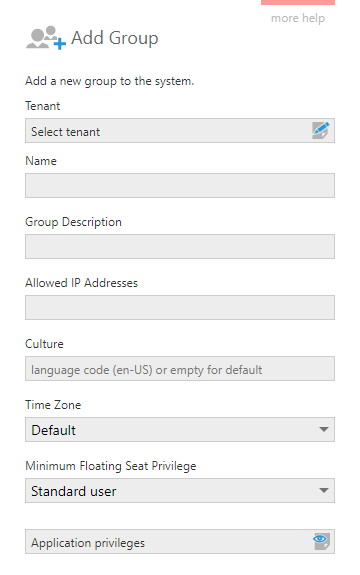Click the eye icon in Application privileges
360x575 pixels.
(321, 541)
